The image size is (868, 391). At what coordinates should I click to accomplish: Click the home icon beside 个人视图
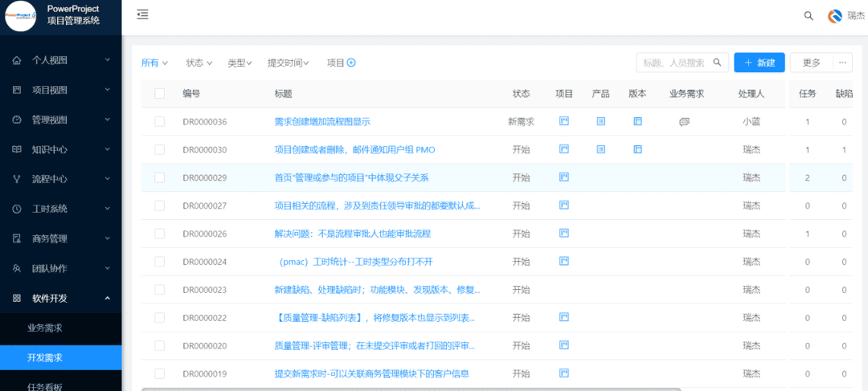17,59
